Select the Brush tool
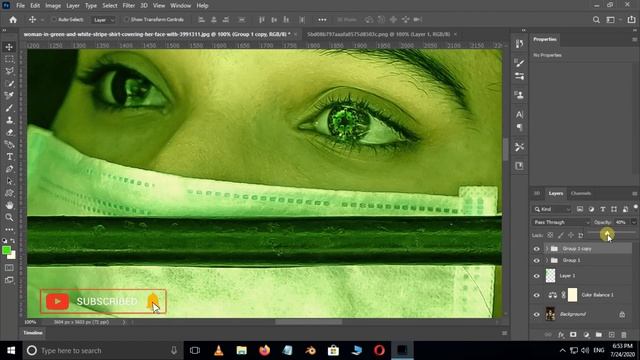The height and width of the screenshot is (360, 640). tap(9, 108)
